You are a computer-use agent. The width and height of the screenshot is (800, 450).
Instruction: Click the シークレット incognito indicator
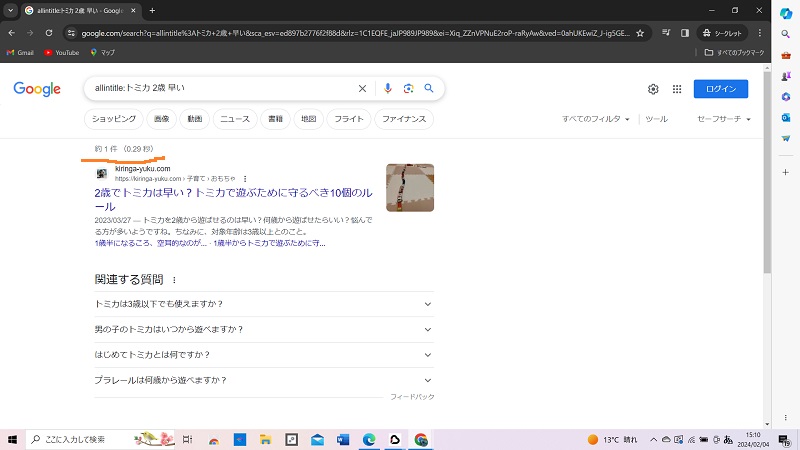point(722,33)
